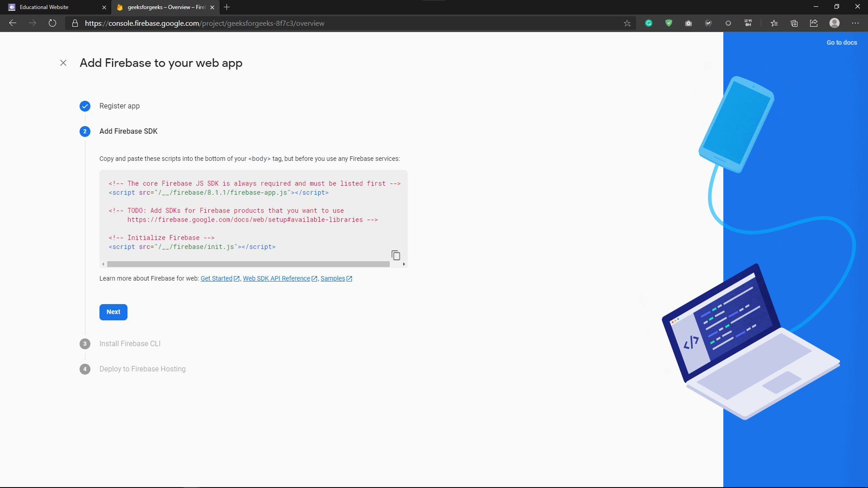Click the code box horizontal scrollbar
The width and height of the screenshot is (868, 488).
click(248, 264)
